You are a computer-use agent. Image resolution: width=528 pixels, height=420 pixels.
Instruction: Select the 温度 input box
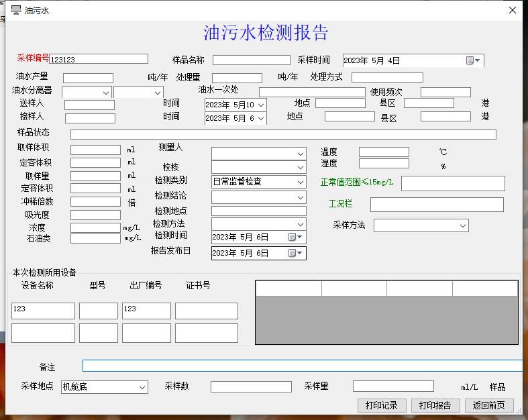click(x=384, y=152)
